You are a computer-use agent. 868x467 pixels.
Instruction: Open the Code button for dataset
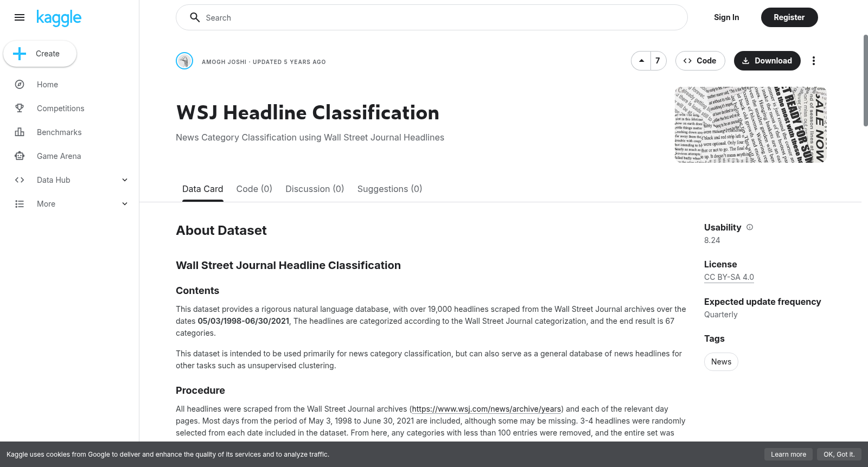700,61
